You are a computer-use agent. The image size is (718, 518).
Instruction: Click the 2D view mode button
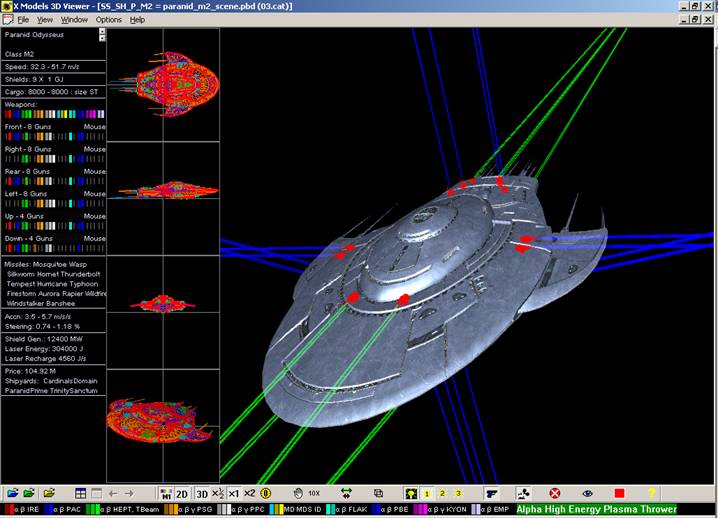tap(183, 493)
